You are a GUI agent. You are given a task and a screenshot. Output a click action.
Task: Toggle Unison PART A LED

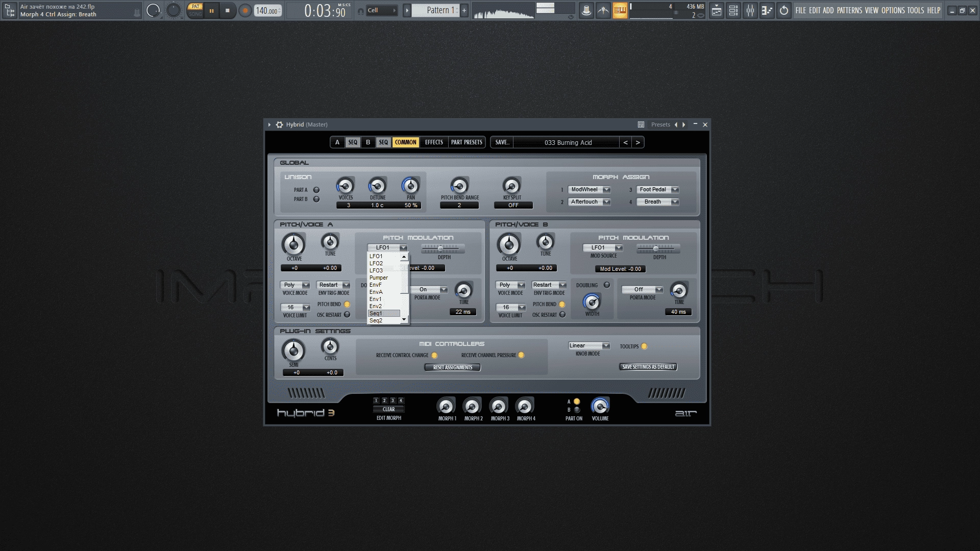tap(316, 190)
